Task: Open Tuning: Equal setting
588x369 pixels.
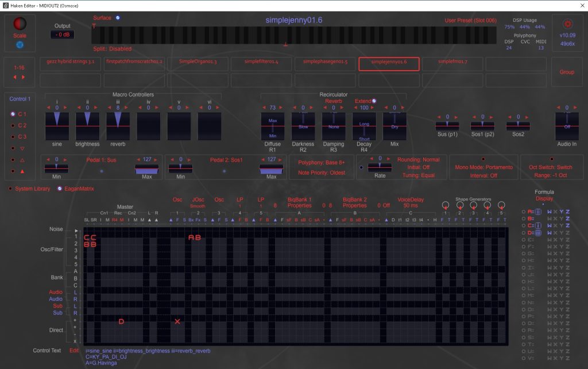Action: coord(418,175)
